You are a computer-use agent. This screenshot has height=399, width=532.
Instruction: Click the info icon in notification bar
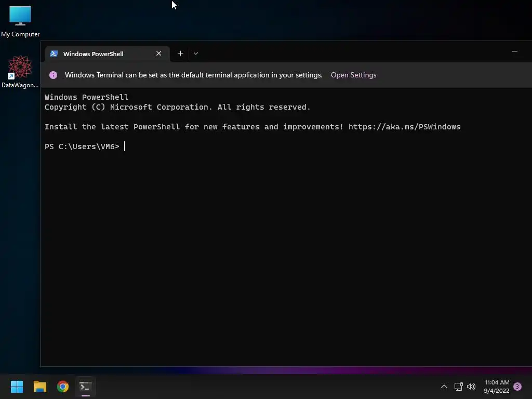[x=54, y=75]
